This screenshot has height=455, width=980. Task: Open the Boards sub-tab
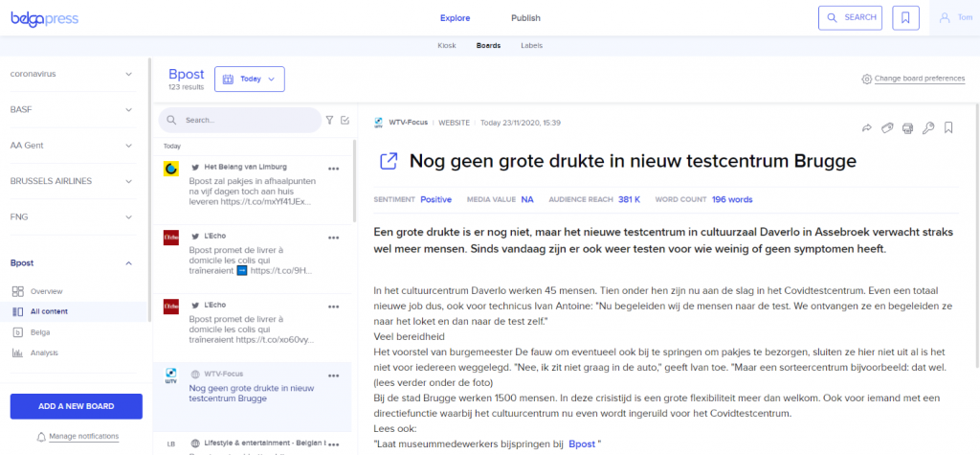[488, 46]
